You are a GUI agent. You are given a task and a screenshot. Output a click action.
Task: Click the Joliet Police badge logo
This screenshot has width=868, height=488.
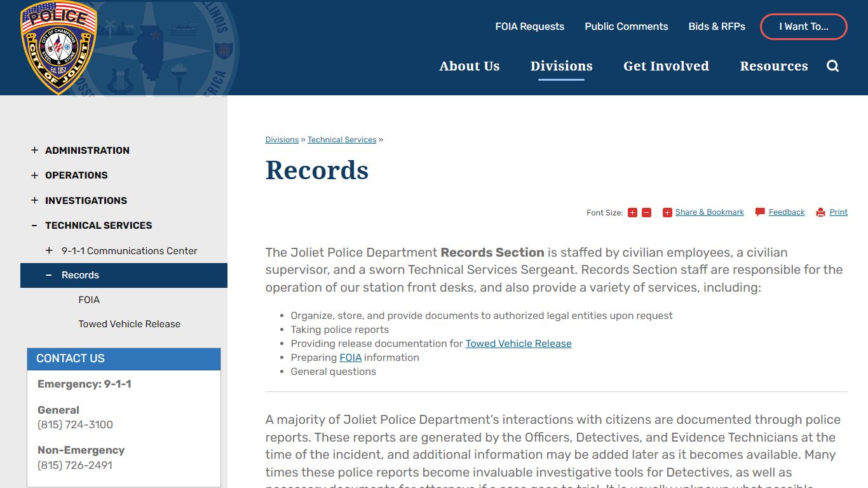point(58,48)
